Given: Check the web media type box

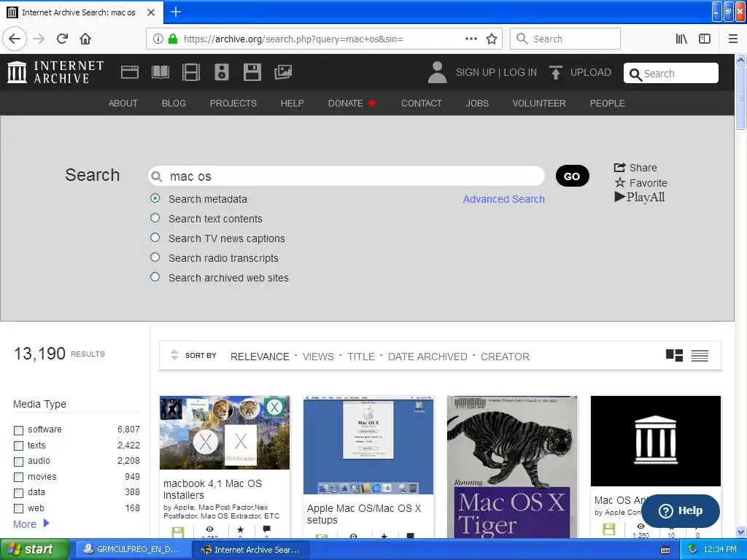Looking at the screenshot, I should tap(18, 508).
